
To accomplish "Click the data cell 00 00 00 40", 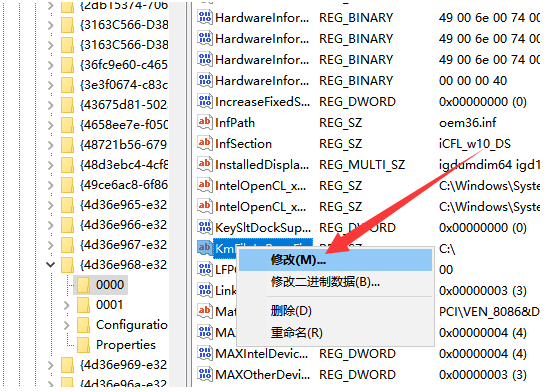I will point(473,81).
